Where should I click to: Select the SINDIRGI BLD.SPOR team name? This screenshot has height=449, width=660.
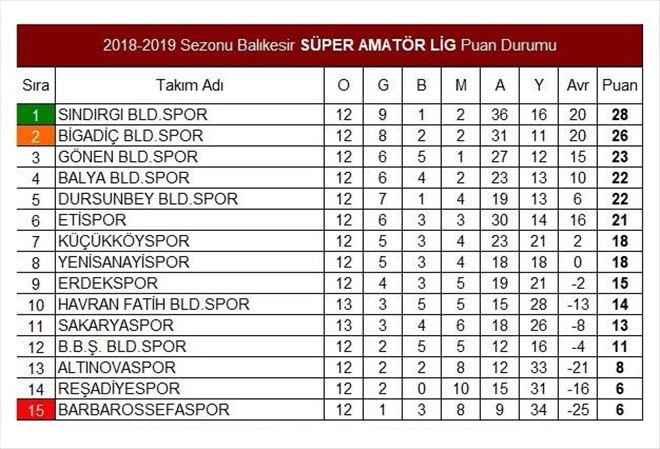pos(133,115)
